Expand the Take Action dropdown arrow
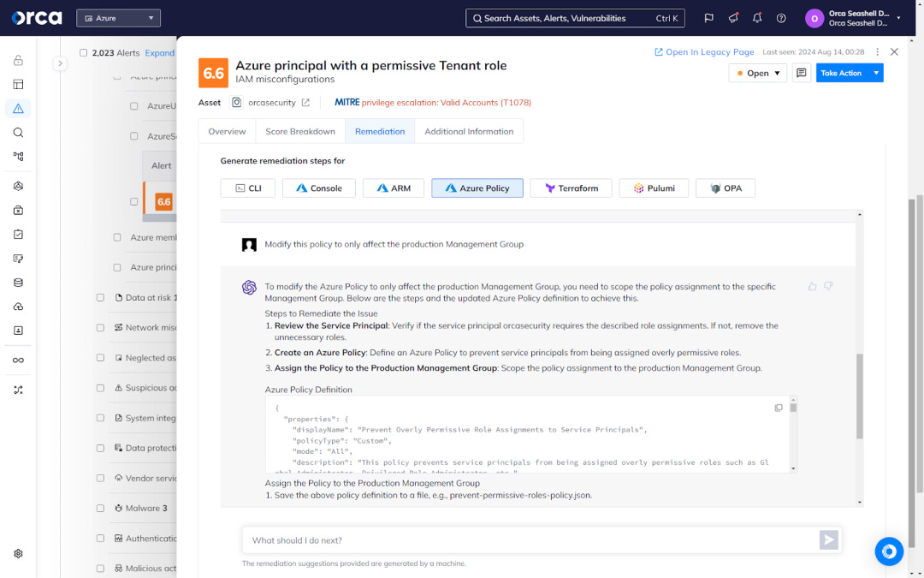 point(876,73)
